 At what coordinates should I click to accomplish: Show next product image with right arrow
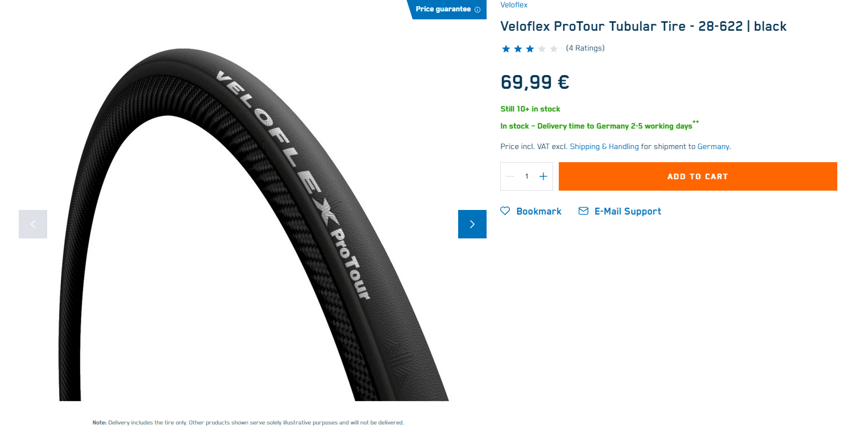point(472,224)
